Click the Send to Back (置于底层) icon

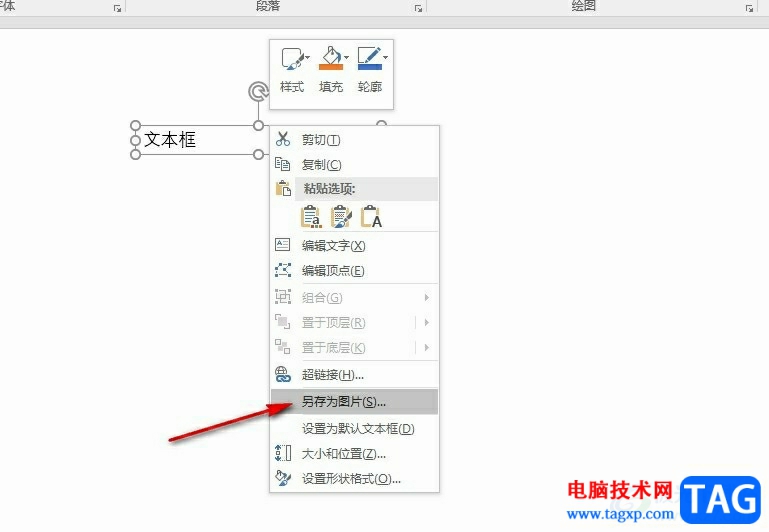[x=282, y=347]
